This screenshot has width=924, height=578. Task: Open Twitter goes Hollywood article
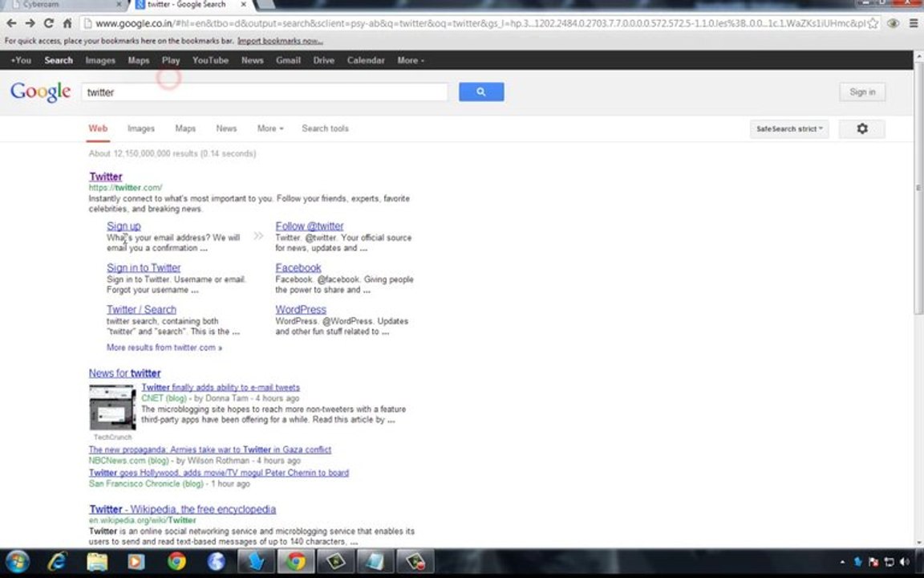pos(219,473)
